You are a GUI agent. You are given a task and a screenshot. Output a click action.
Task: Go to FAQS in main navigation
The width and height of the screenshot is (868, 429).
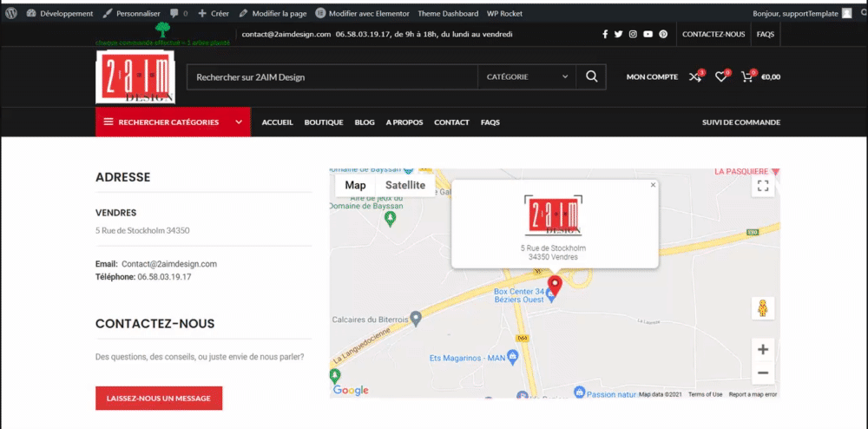[490, 122]
